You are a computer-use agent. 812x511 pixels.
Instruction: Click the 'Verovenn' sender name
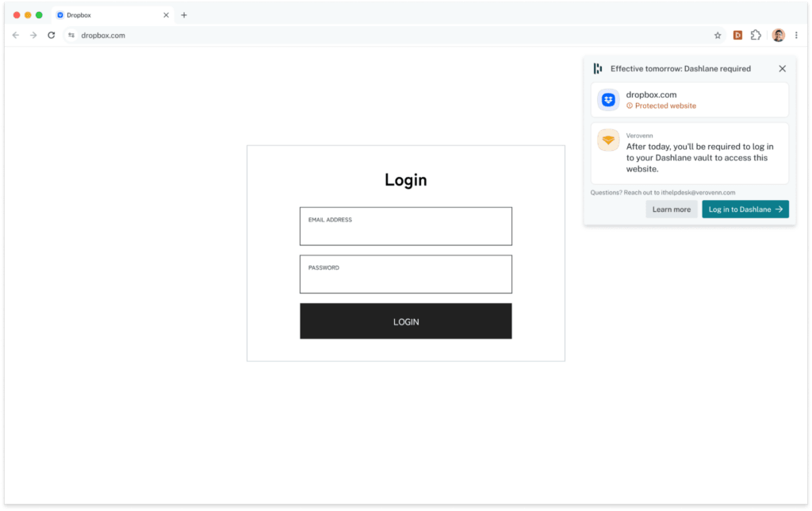(639, 136)
